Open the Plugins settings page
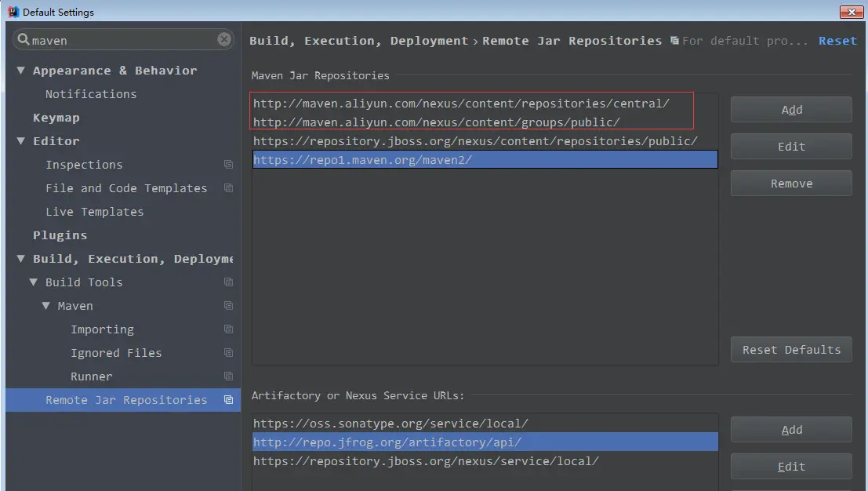 tap(59, 235)
